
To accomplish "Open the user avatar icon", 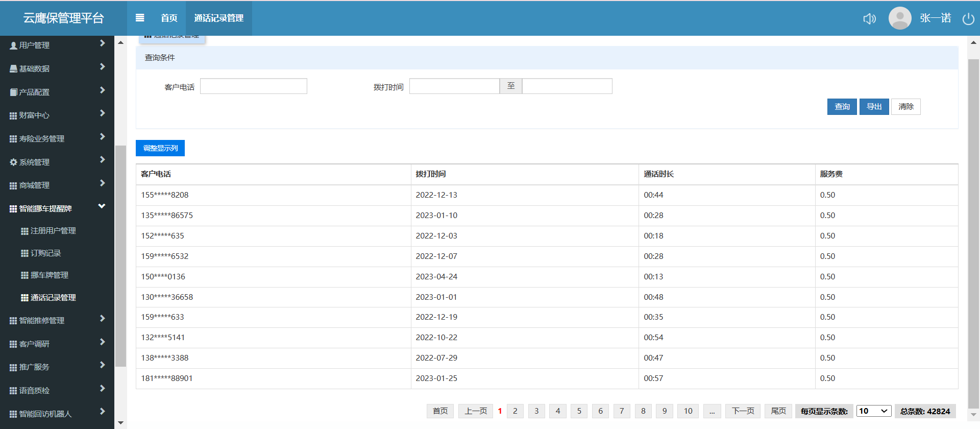I will click(900, 18).
